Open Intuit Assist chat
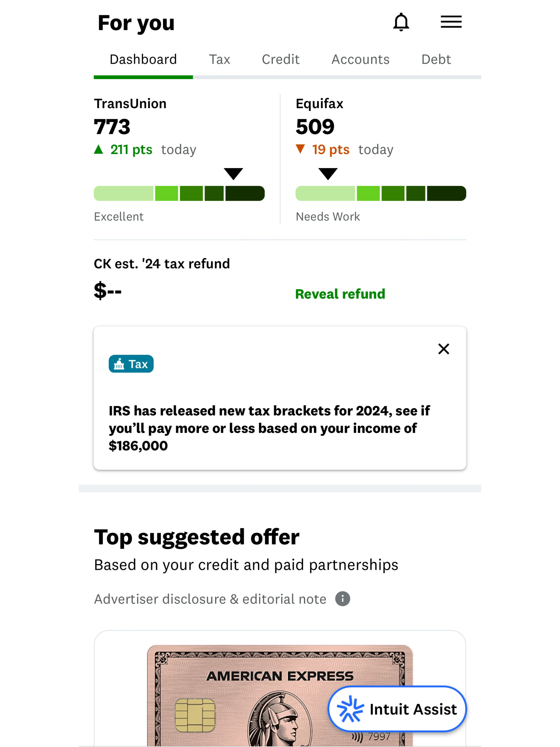 coord(397,709)
